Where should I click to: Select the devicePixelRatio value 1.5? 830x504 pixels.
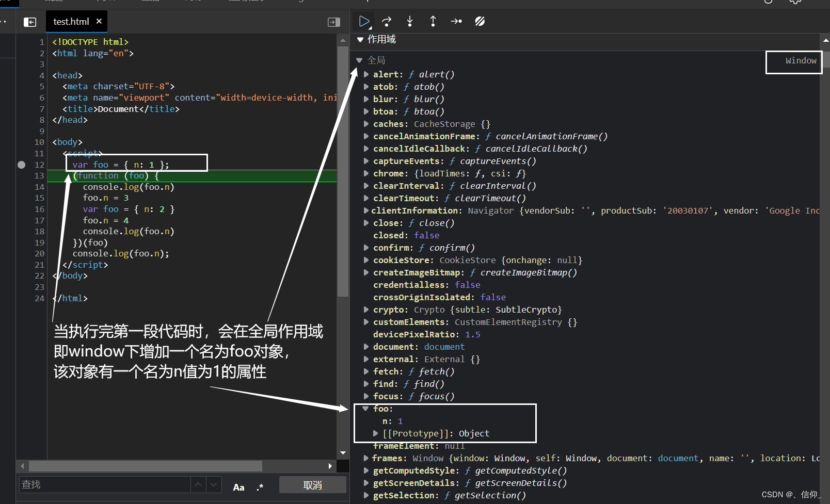(x=472, y=334)
